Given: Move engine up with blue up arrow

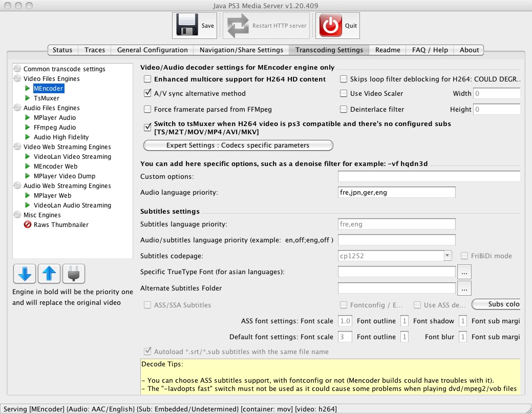Looking at the screenshot, I should point(49,274).
